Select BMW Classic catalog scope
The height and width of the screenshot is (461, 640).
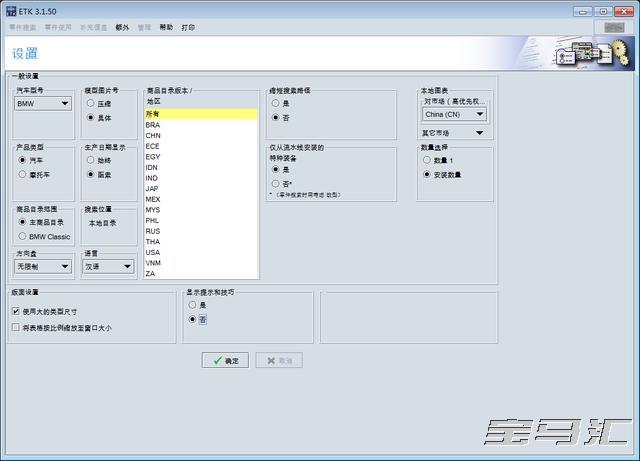click(x=22, y=236)
